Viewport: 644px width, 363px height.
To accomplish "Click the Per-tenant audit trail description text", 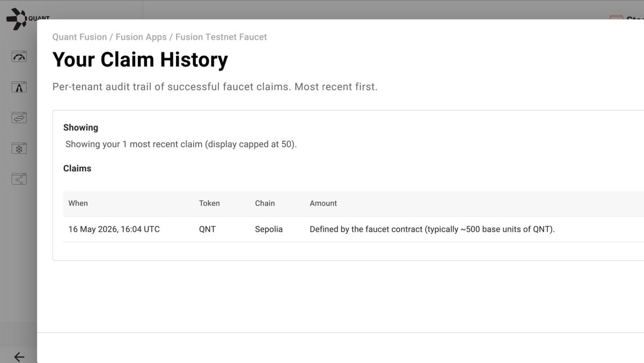I will coord(215,87).
